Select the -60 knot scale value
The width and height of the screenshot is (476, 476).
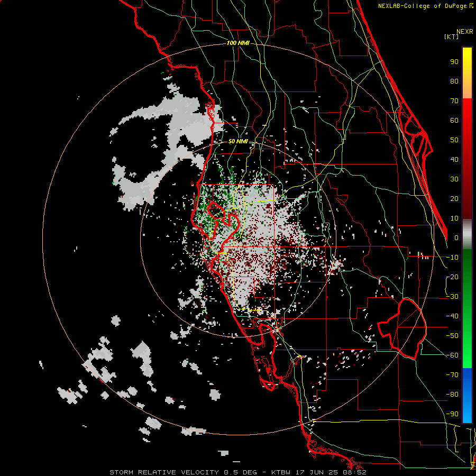pos(452,355)
